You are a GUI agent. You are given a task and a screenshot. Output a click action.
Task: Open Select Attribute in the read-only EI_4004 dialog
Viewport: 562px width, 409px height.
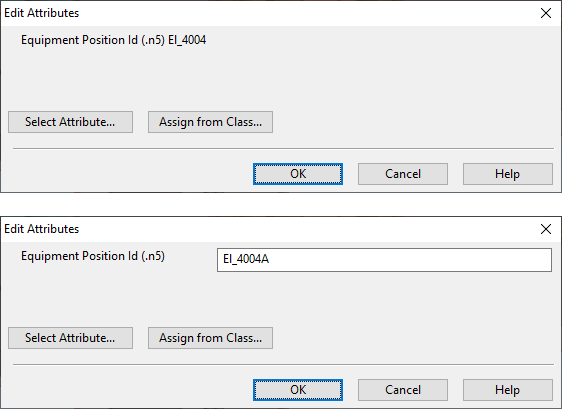coord(70,122)
